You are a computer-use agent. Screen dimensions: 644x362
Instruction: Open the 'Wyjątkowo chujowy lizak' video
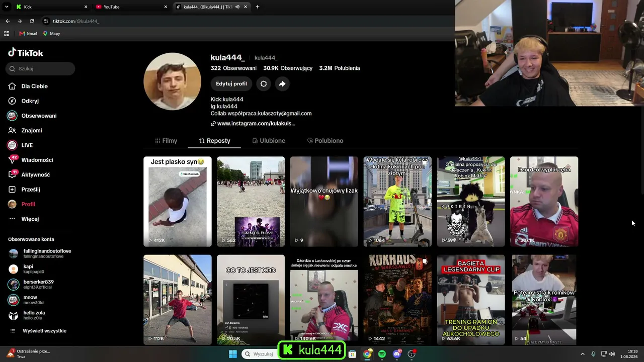[324, 202]
